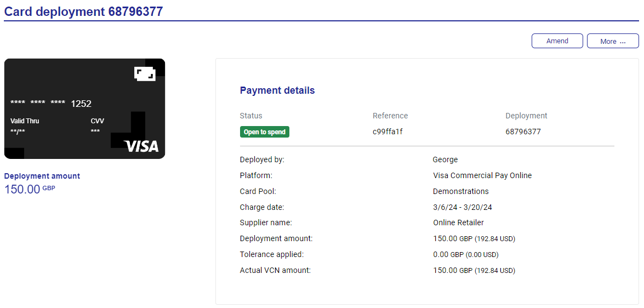Select charge date 3/6/24 - 3/20/24

[463, 207]
